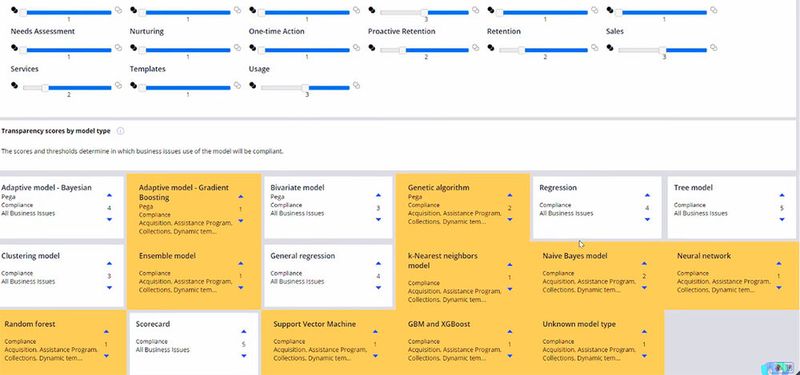The width and height of the screenshot is (800, 375).
Task: Lower Scorecard transparency score down arrow
Action: 244,356
